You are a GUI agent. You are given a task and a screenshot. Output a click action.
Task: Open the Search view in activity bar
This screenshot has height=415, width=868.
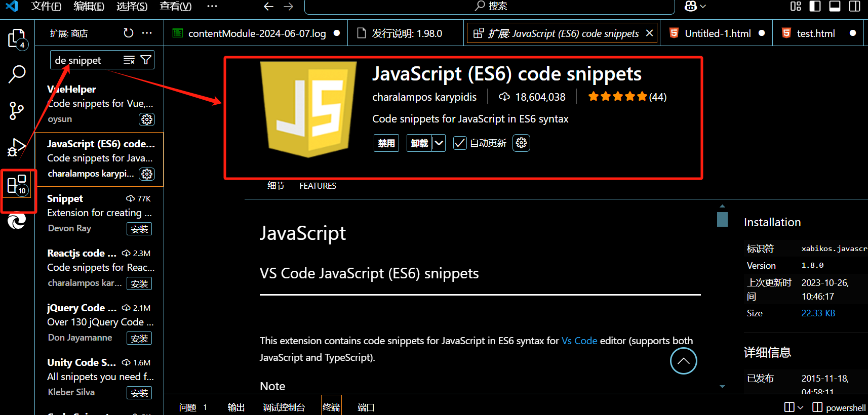pyautogui.click(x=17, y=74)
